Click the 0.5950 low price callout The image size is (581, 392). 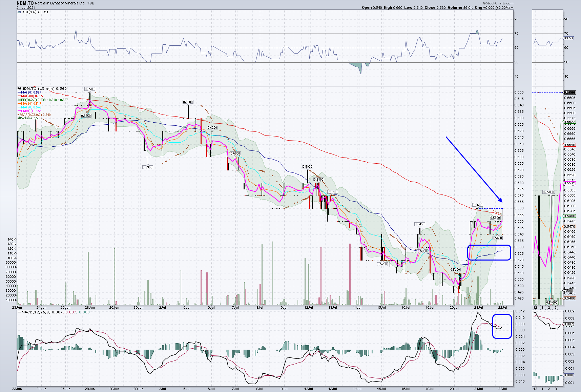147,167
